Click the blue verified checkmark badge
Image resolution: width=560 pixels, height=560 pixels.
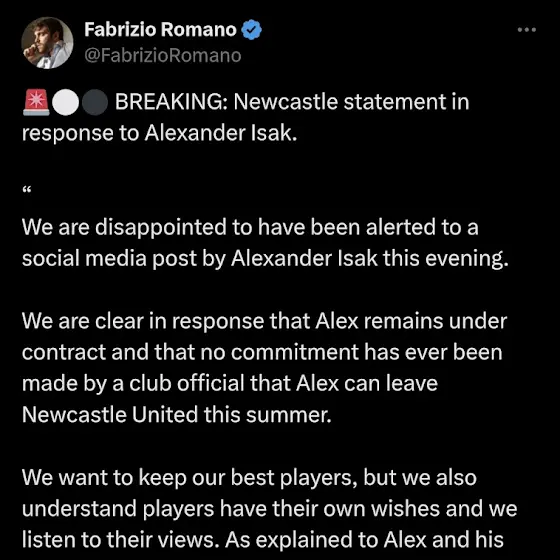pos(252,30)
